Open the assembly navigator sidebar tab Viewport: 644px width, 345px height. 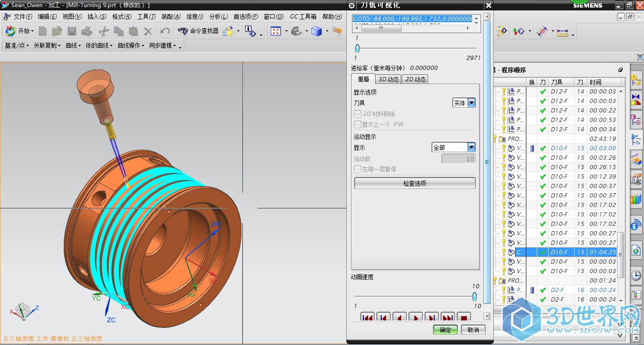click(x=636, y=79)
